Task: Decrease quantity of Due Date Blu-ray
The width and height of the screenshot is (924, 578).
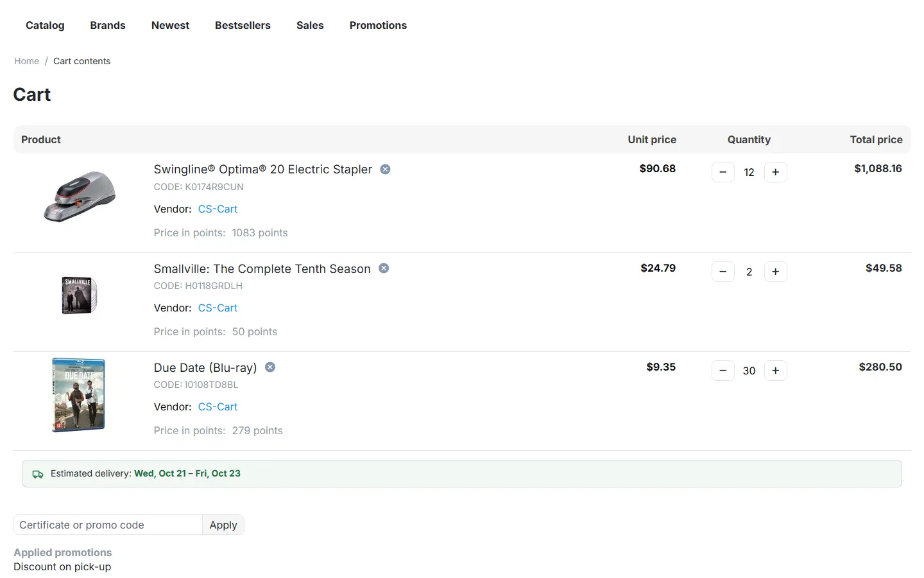Action: (723, 371)
